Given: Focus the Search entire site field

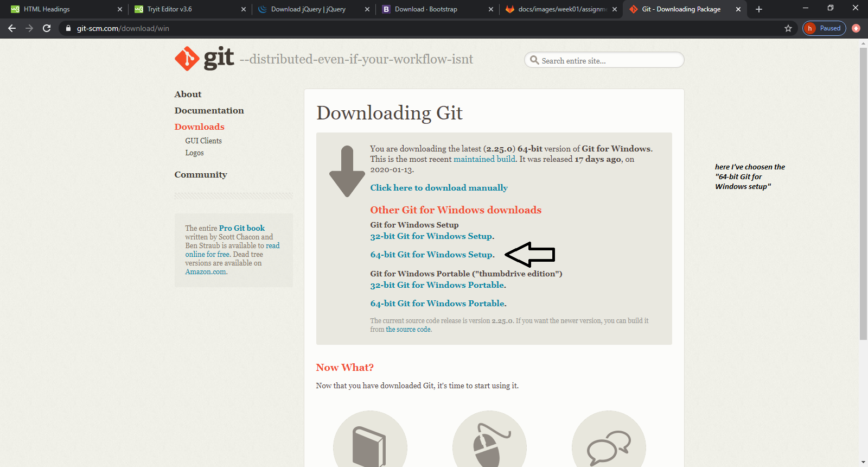Looking at the screenshot, I should (604, 60).
